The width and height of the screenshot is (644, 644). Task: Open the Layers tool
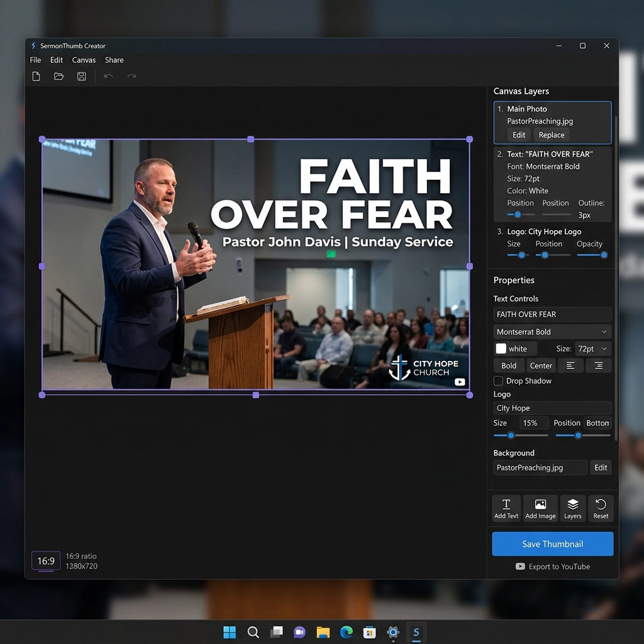click(572, 508)
